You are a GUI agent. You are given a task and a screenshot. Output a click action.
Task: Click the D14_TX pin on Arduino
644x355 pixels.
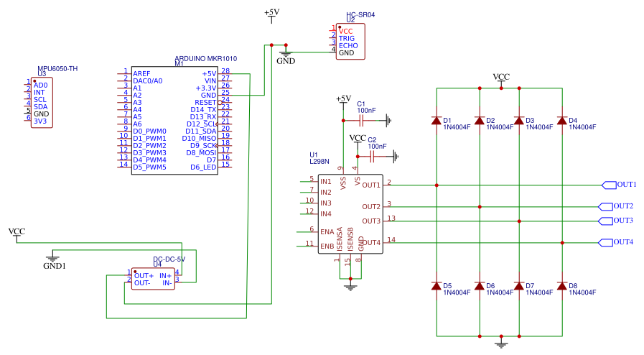[x=203, y=110]
